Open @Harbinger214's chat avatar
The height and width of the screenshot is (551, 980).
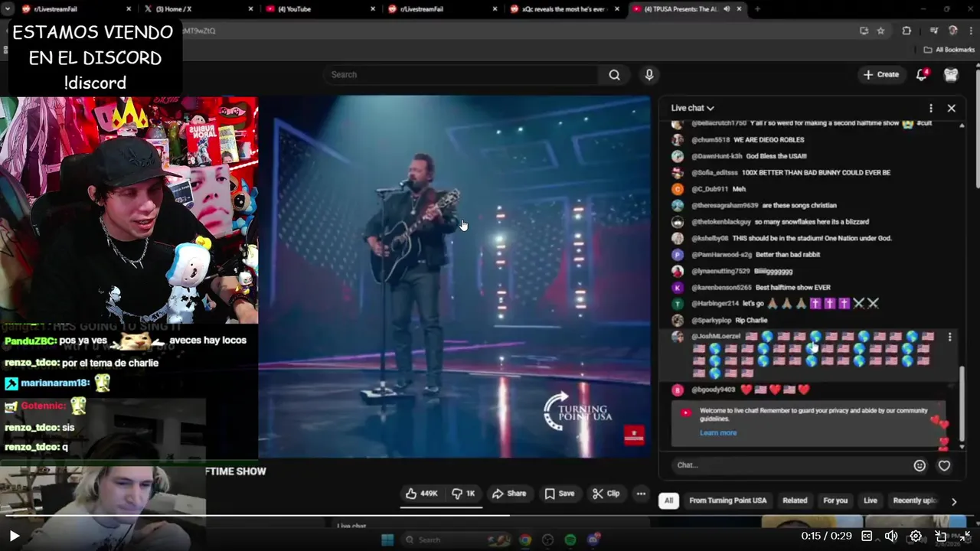(x=677, y=304)
